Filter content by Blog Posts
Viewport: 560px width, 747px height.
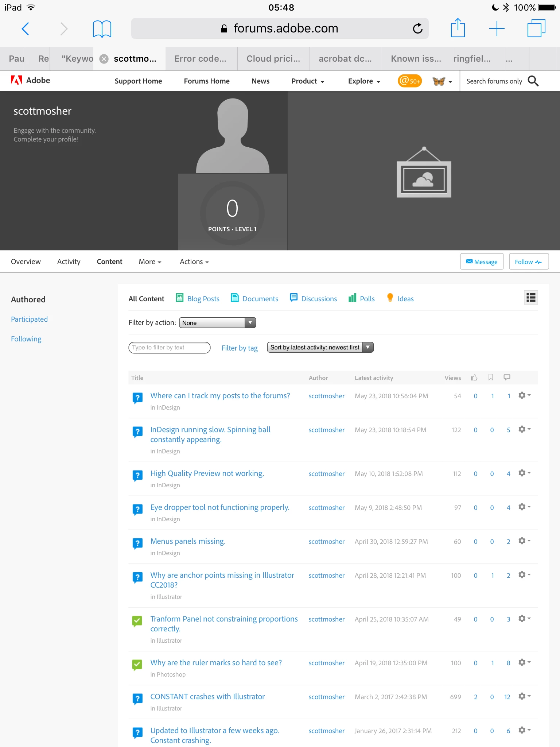click(x=198, y=298)
